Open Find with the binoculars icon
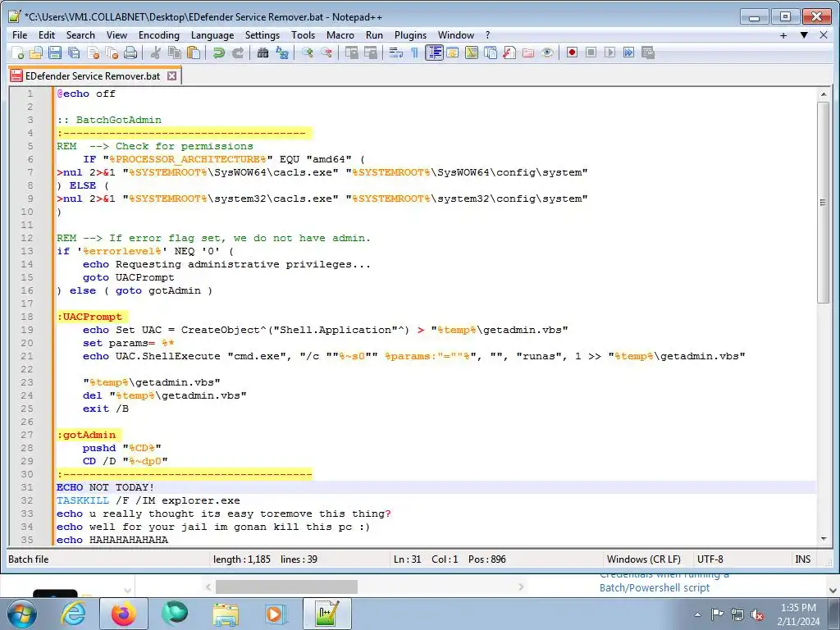 [x=262, y=52]
